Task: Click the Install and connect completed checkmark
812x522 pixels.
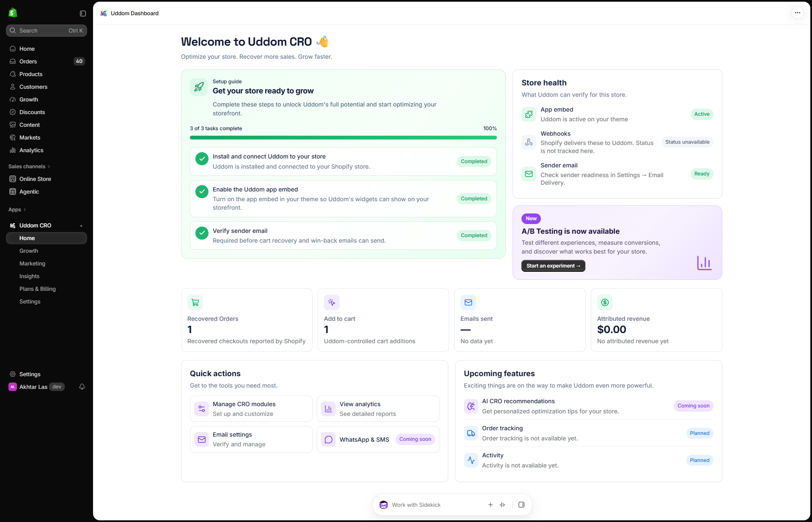Action: (202, 159)
